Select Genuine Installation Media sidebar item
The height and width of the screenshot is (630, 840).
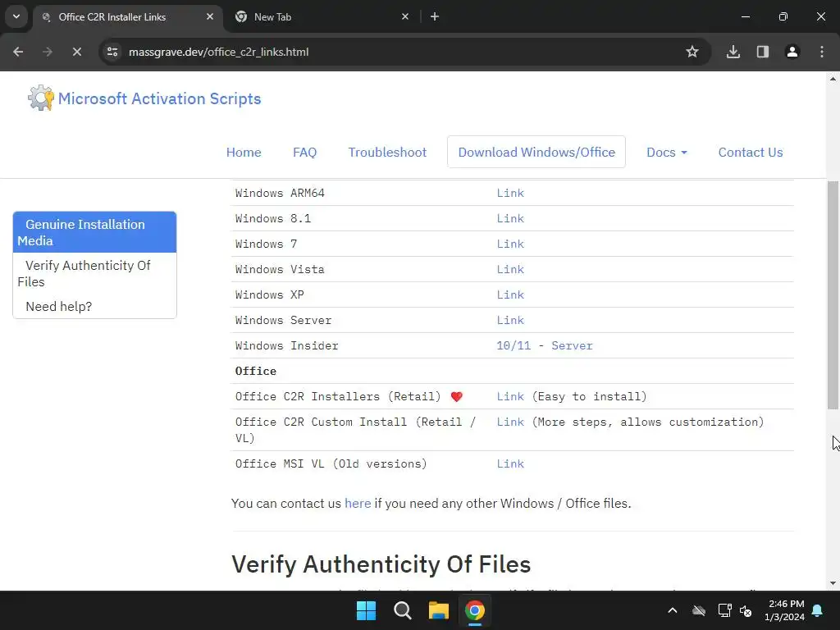pyautogui.click(x=95, y=232)
